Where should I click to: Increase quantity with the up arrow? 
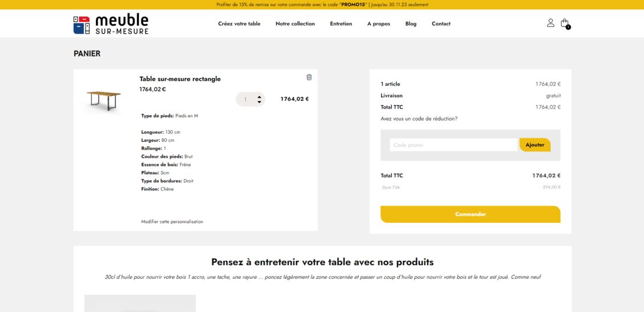[x=259, y=97]
